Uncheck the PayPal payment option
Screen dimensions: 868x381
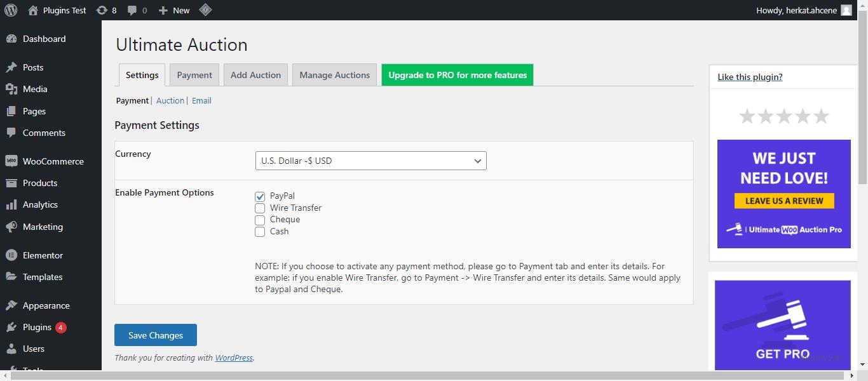(260, 197)
